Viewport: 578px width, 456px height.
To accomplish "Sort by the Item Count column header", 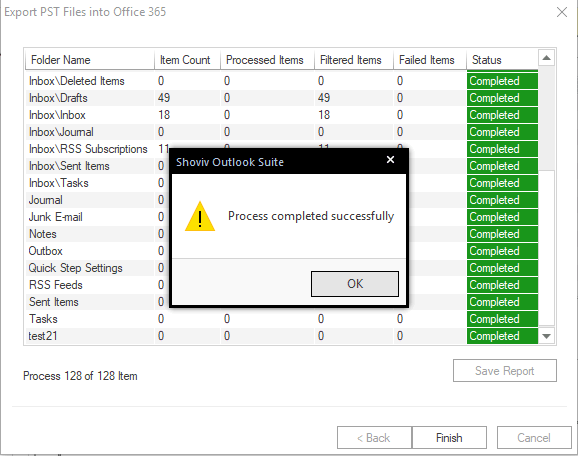I will [187, 60].
